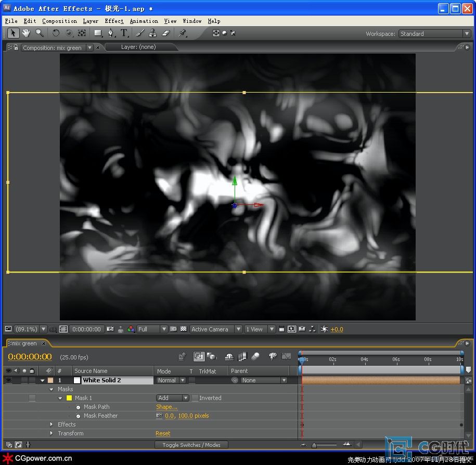
Task: Open the Animation menu
Action: point(144,21)
